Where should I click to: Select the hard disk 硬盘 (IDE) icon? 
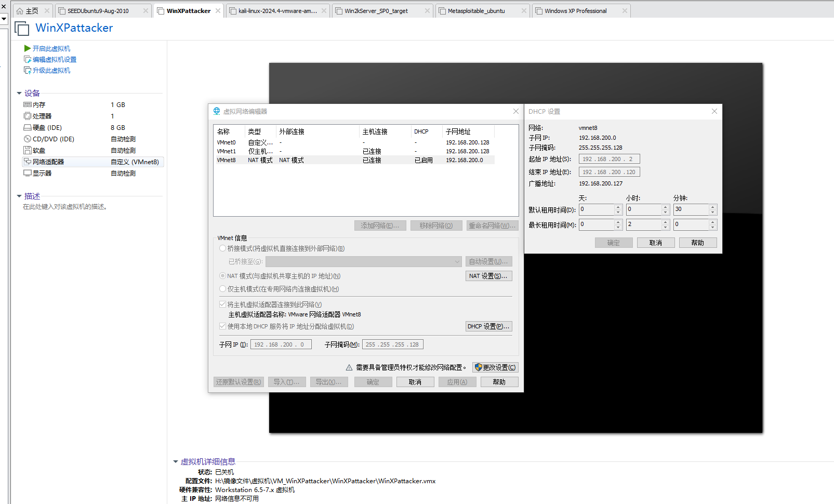(28, 127)
